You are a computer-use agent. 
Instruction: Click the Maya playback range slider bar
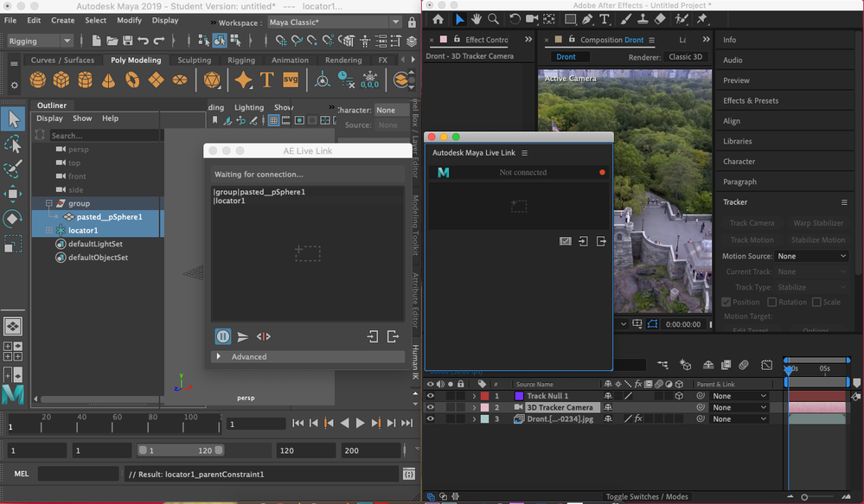point(180,450)
